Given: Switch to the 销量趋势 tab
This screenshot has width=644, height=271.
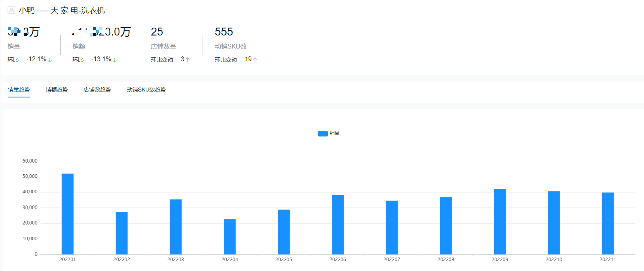Looking at the screenshot, I should [19, 90].
